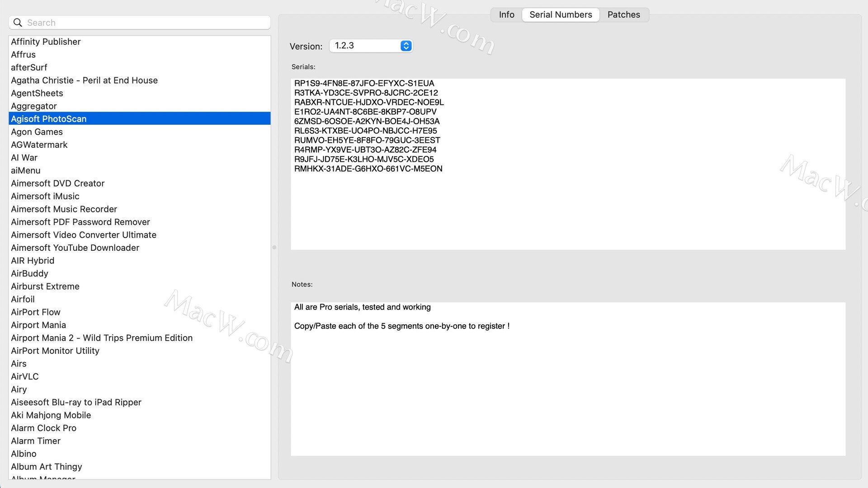
Task: Select aiMenu in the list
Action: click(140, 170)
